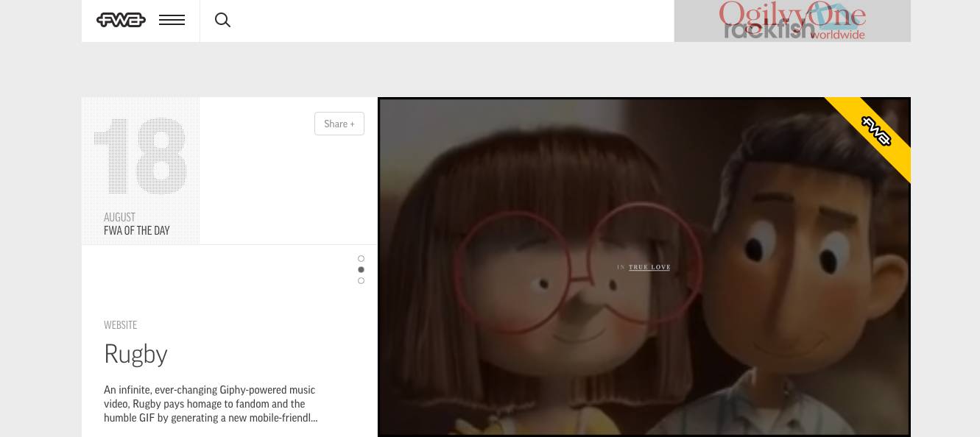The image size is (980, 437).
Task: Open site search via magnifier icon
Action: pos(222,20)
